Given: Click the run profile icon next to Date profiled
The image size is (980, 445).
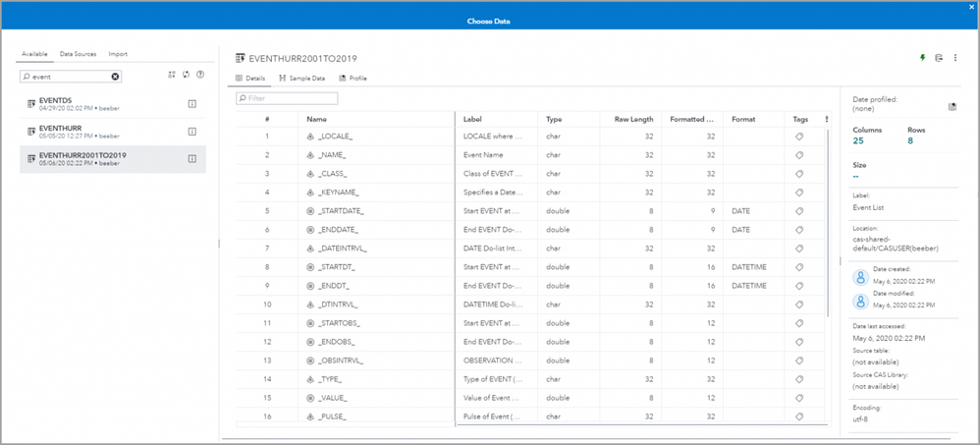Looking at the screenshot, I should (952, 107).
